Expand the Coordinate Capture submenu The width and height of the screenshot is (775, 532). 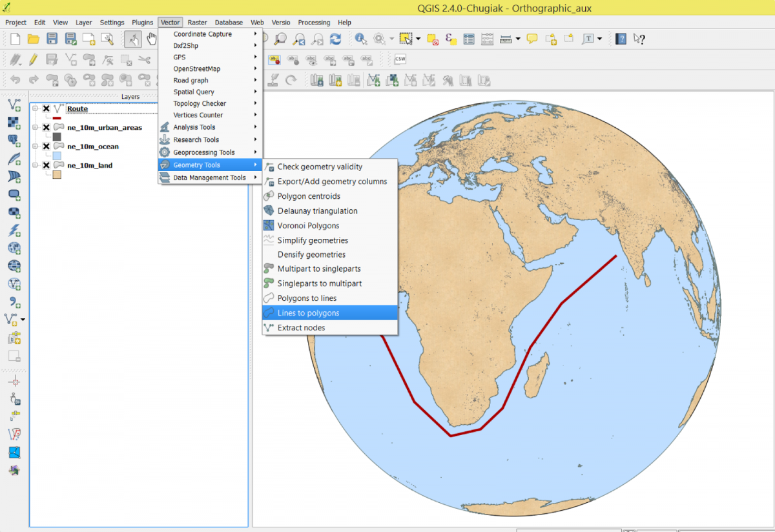[x=211, y=34]
